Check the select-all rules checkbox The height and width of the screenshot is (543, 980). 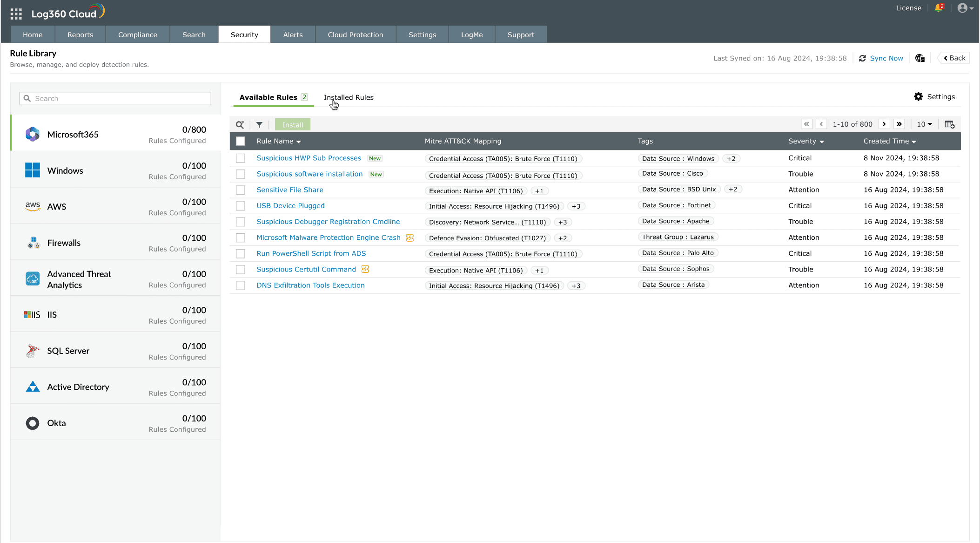pyautogui.click(x=241, y=141)
